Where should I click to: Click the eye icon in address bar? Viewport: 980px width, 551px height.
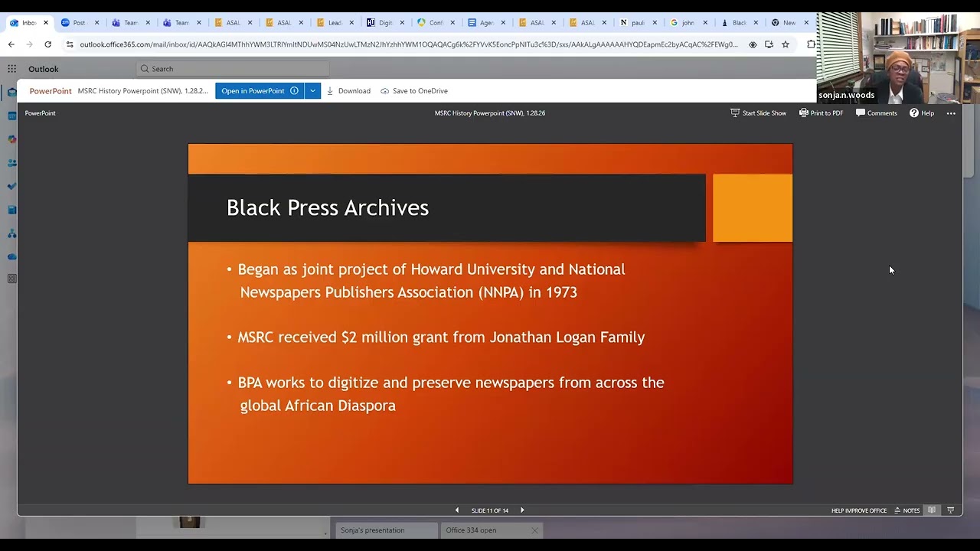tap(753, 44)
